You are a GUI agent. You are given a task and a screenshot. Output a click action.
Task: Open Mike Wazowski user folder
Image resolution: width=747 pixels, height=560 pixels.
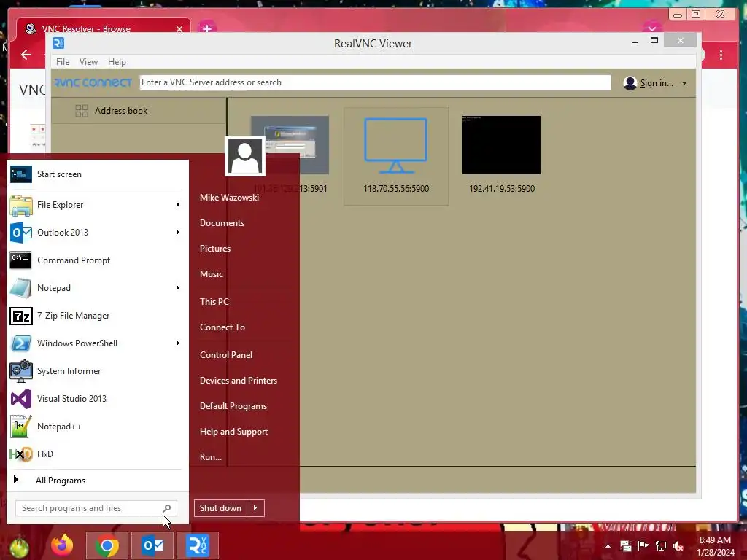point(229,197)
